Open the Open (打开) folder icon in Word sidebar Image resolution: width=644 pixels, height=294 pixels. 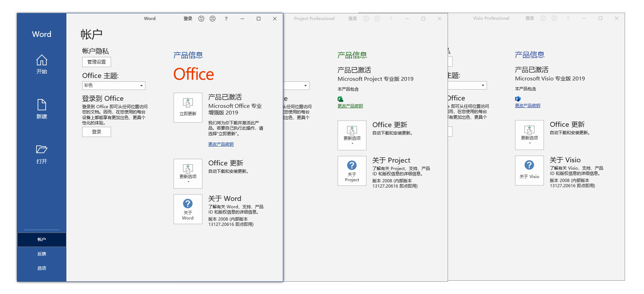coord(41,154)
